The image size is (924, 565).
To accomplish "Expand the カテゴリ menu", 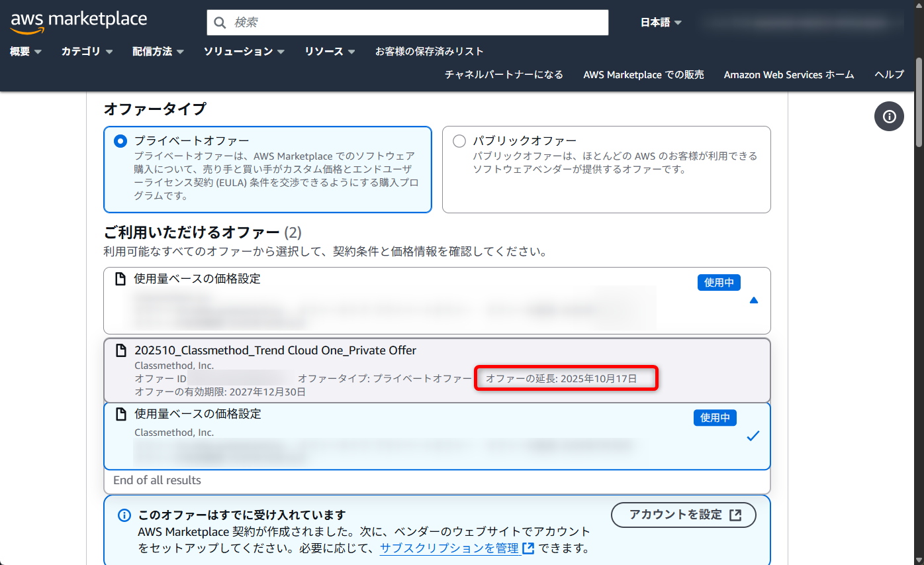I will coord(87,51).
